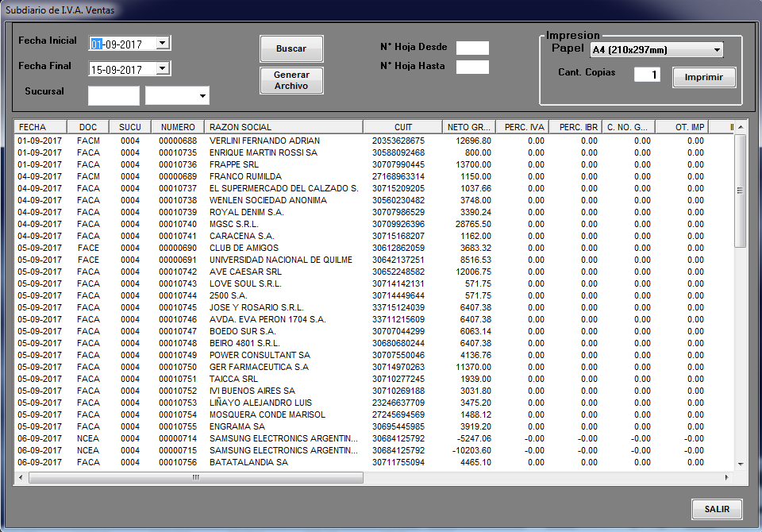762x532 pixels.
Task: Sort by the SUCU column header
Action: tap(129, 127)
